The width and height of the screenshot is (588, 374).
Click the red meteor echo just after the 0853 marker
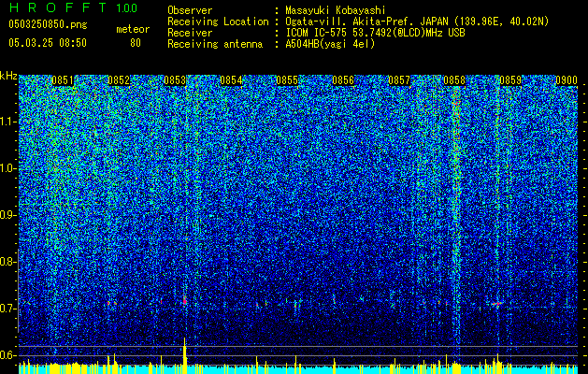(184, 300)
